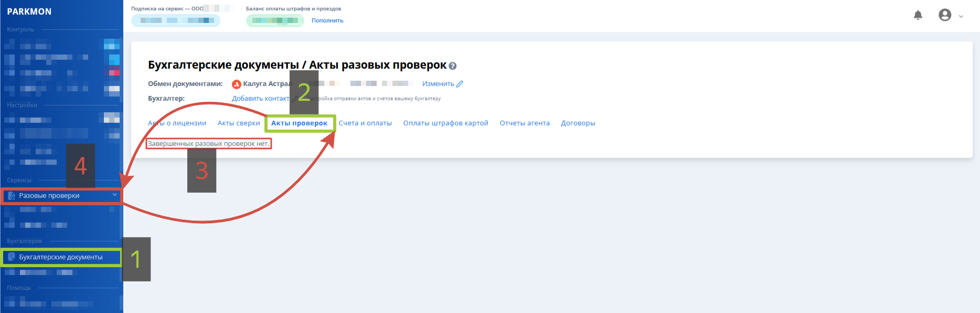This screenshot has height=313, width=980.
Task: Click the pencil icon next to Изменить
Action: 460,84
